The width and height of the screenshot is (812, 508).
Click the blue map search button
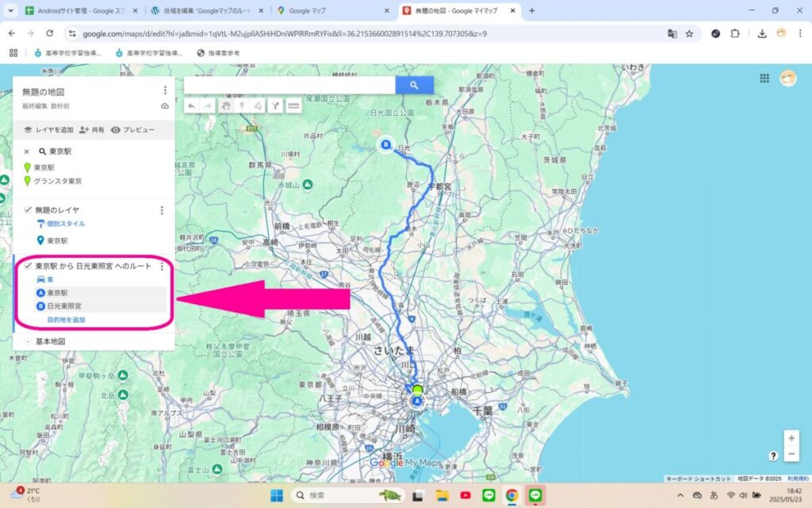click(x=414, y=85)
